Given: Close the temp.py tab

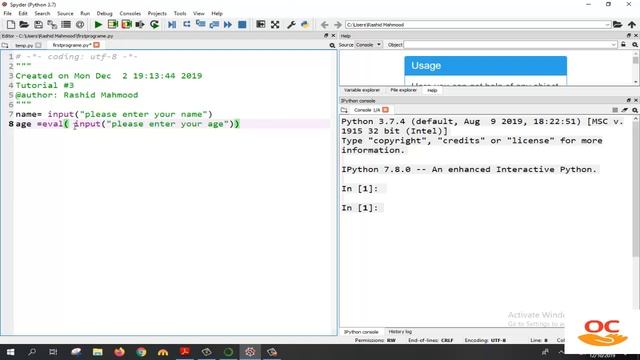Looking at the screenshot, I should 38,45.
